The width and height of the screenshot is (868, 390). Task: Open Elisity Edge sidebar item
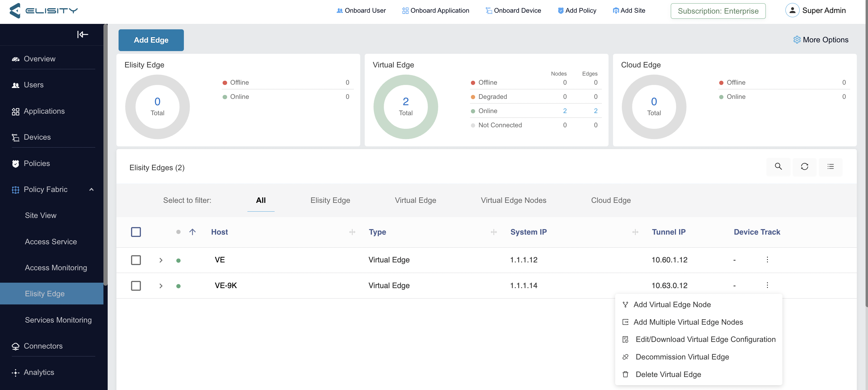pyautogui.click(x=51, y=294)
